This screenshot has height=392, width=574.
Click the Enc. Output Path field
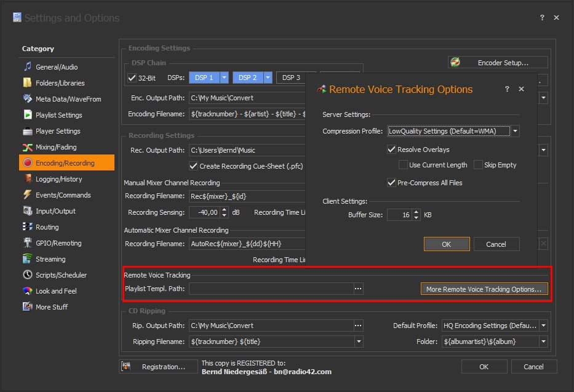pyautogui.click(x=247, y=98)
